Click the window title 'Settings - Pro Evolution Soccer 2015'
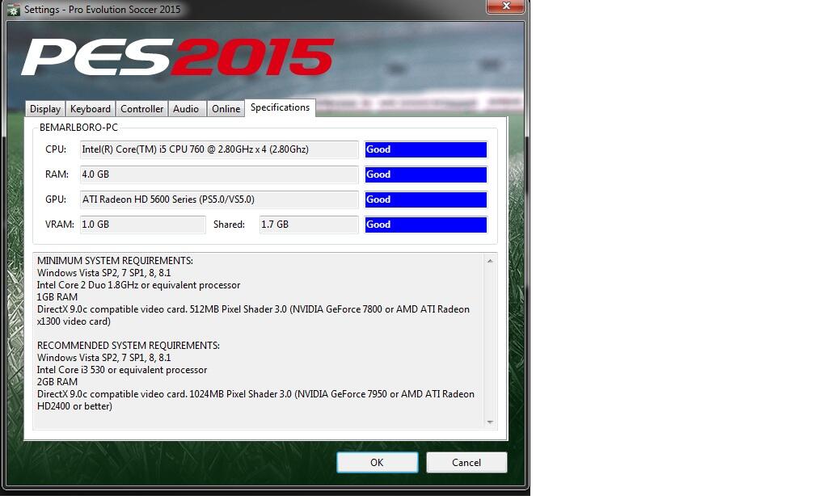The height and width of the screenshot is (504, 823). [x=103, y=10]
